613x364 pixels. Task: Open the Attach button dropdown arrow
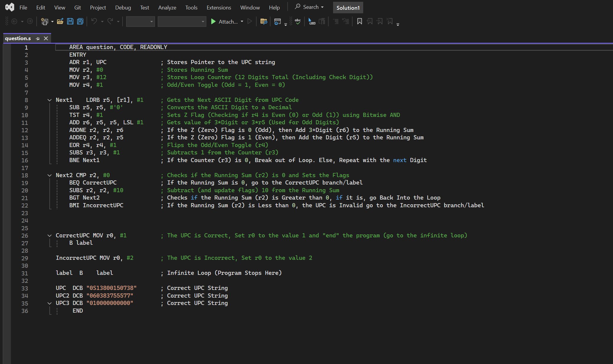click(x=242, y=22)
